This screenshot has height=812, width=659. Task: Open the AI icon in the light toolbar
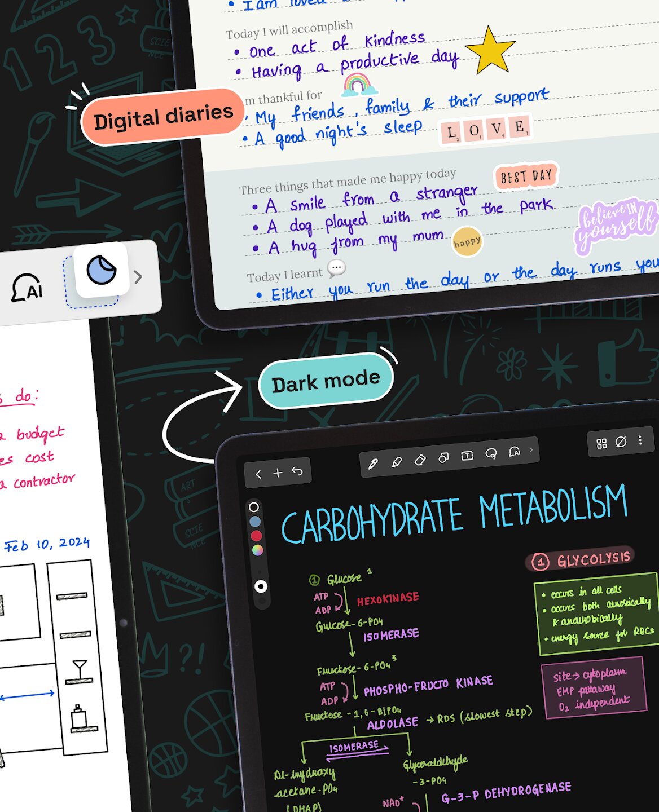pos(27,288)
